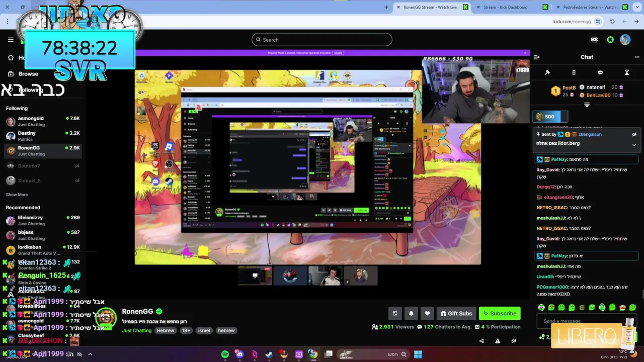Select RonenGG in the Following list
This screenshot has height=362, width=644.
[x=43, y=151]
